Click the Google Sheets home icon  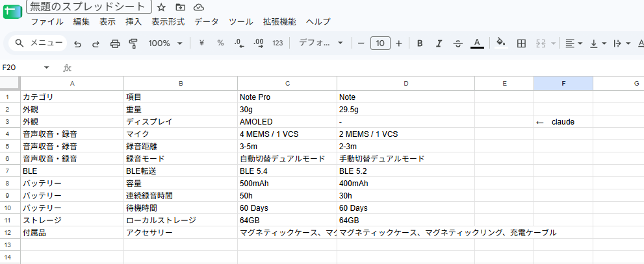point(12,12)
